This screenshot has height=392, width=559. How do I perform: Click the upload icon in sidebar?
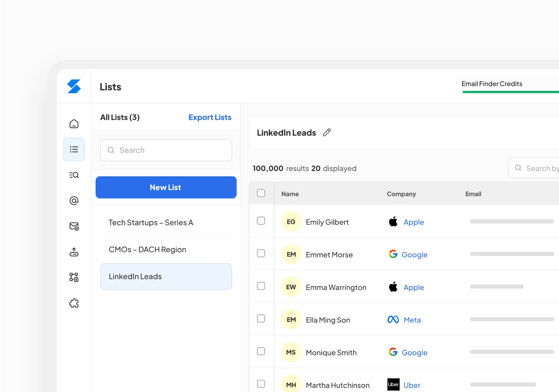(74, 252)
